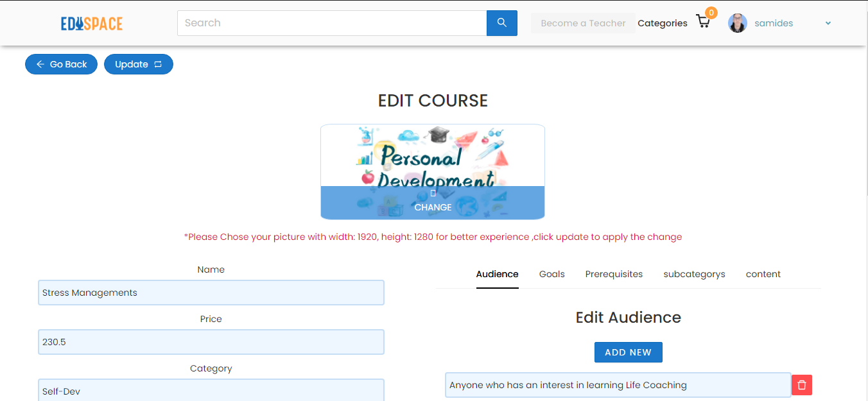Click the Update button
This screenshot has height=401, width=868.
139,64
